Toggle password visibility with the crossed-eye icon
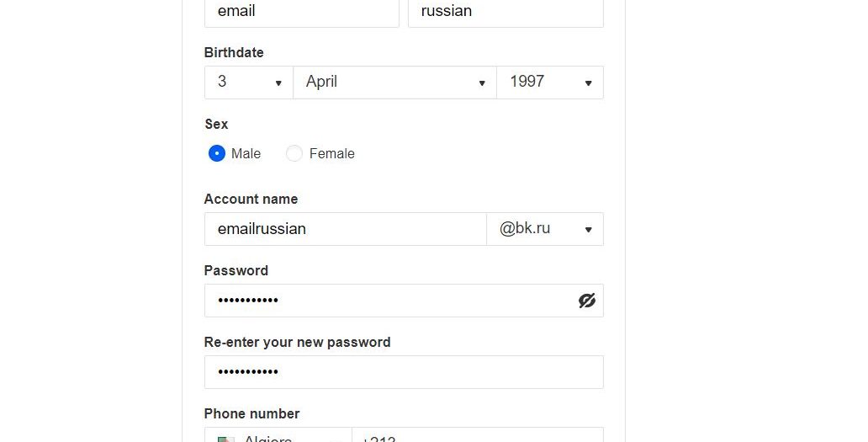Viewport: 868px width, 442px height. (587, 301)
